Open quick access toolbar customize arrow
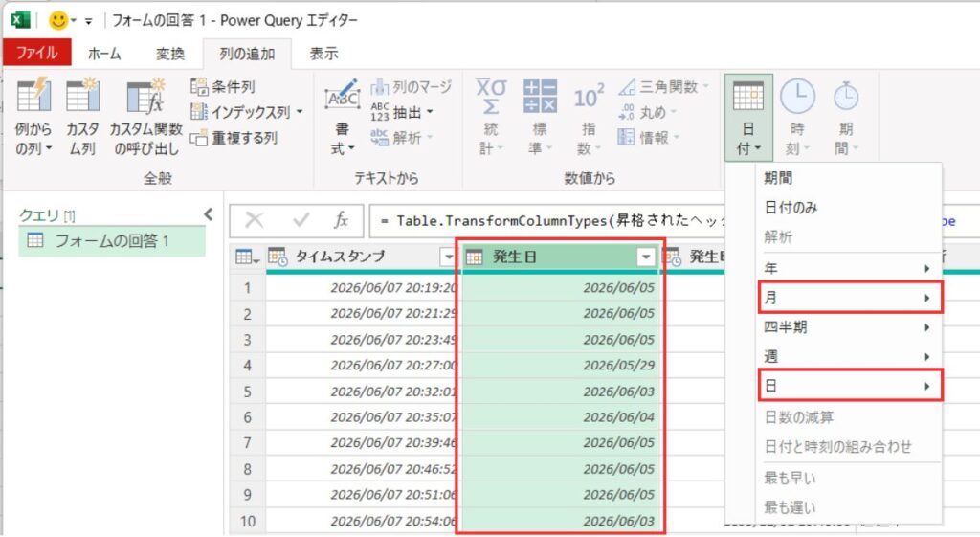 (89, 21)
